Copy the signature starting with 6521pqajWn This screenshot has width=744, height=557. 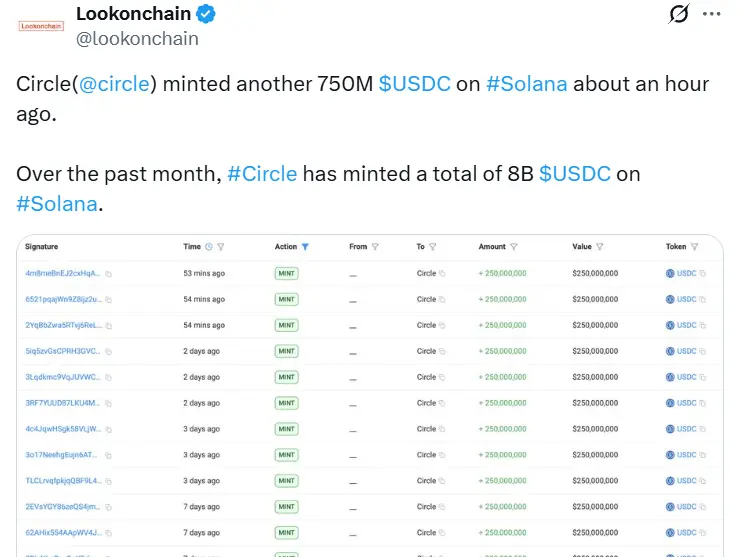click(108, 299)
